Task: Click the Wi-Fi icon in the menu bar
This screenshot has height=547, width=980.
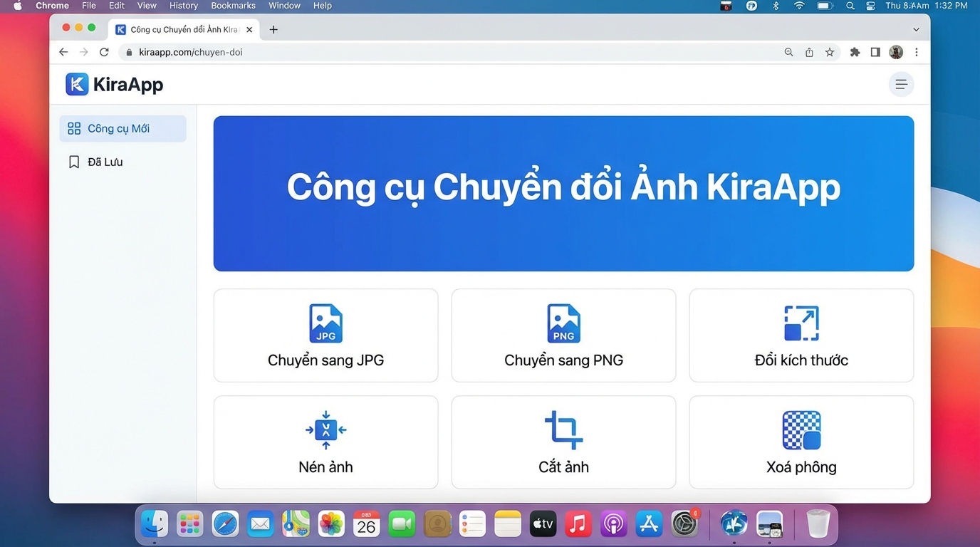Action: [x=799, y=6]
